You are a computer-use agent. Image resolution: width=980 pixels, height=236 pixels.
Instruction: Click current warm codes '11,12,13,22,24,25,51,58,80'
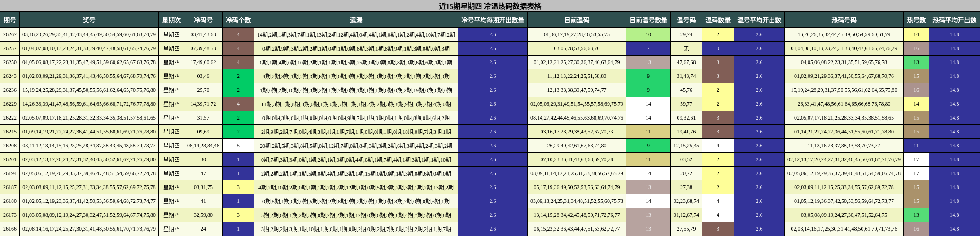577,76
